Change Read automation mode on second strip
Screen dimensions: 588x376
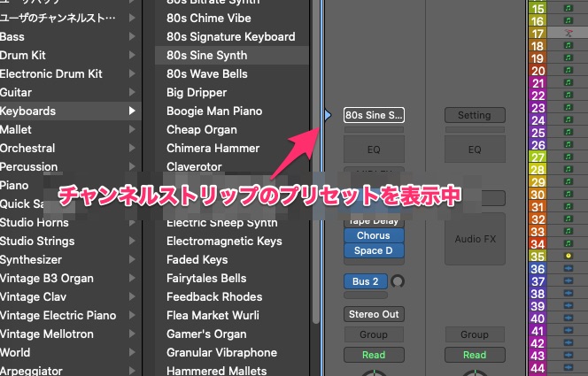click(x=475, y=355)
